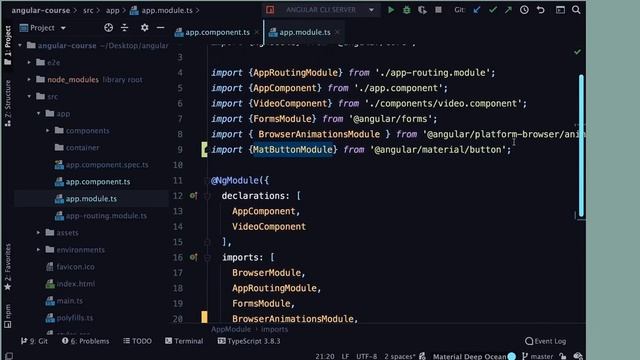Open the Angular CLI Server run configuration dropdown

coord(371,10)
